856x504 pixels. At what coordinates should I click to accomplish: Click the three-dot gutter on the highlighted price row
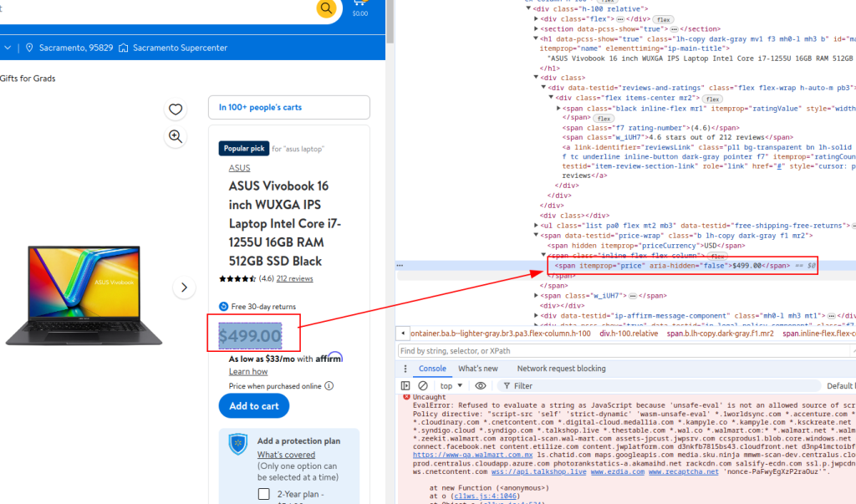point(400,266)
